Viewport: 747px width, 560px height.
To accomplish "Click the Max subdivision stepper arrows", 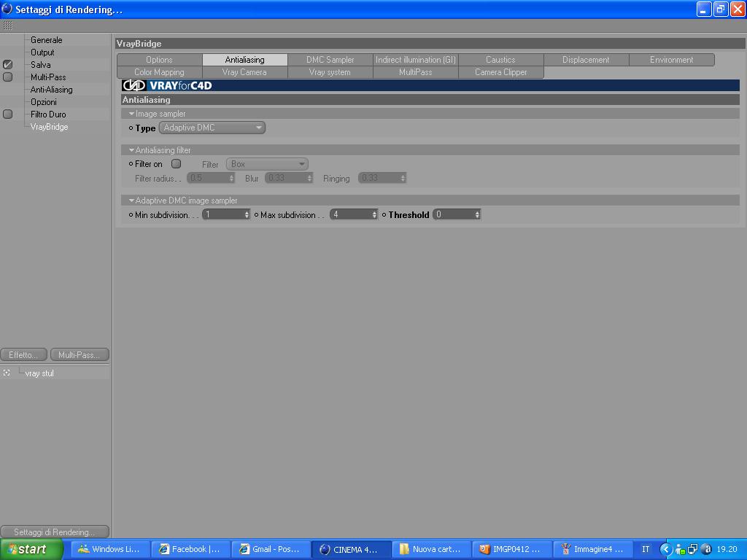I will click(374, 215).
